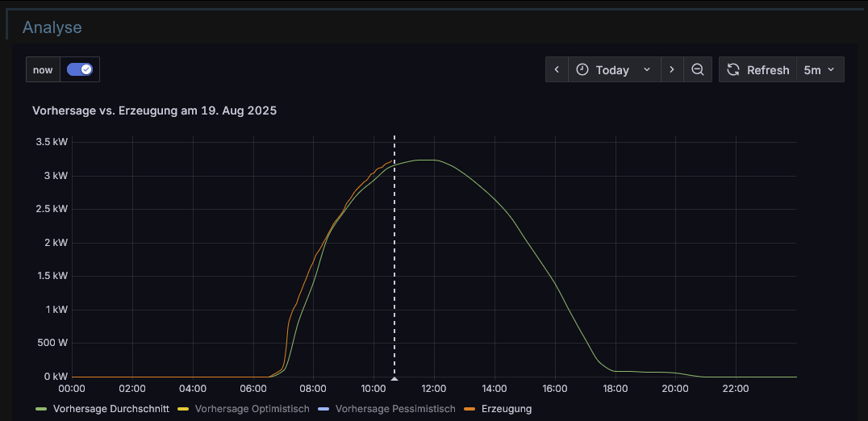Screen dimensions: 868x421
Task: Open the 5m refresh interval dropdown
Action: click(820, 69)
